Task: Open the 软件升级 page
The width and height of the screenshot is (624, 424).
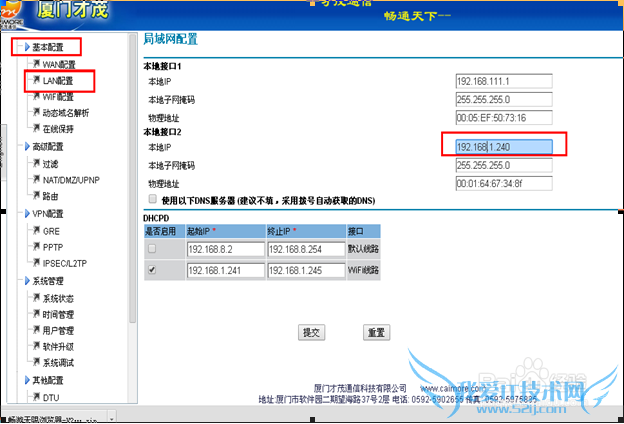Action: click(58, 347)
